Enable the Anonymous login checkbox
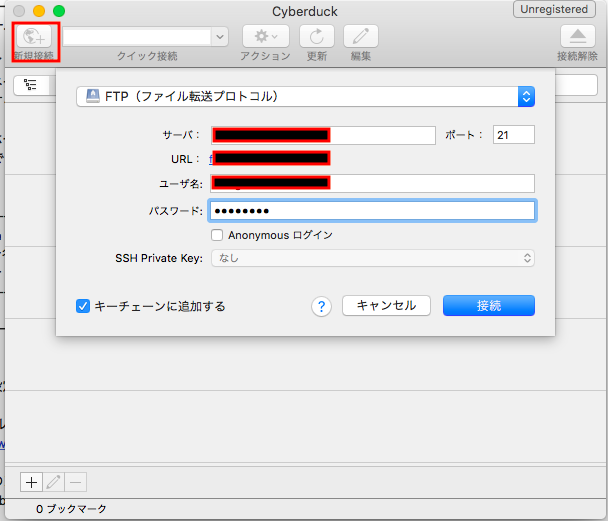This screenshot has height=521, width=608. [x=217, y=235]
